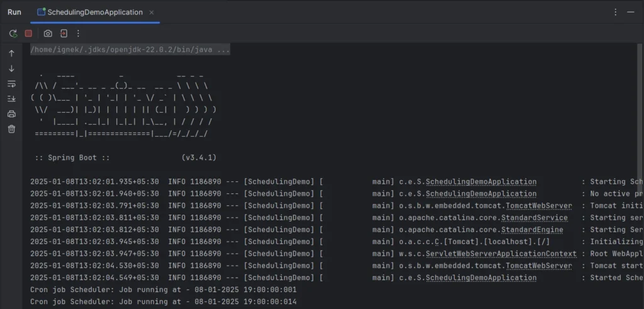
Task: Hide the Run tool window with the minimize button
Action: 631,12
